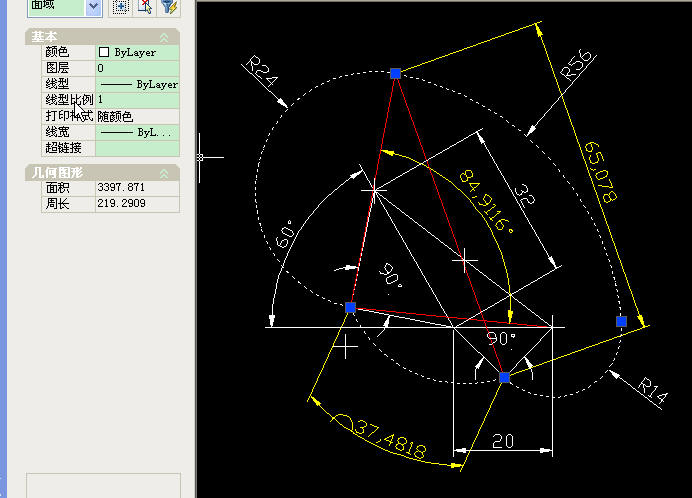The height and width of the screenshot is (498, 692).
Task: Click the blue grip beside the 90° apex
Action: tap(504, 377)
